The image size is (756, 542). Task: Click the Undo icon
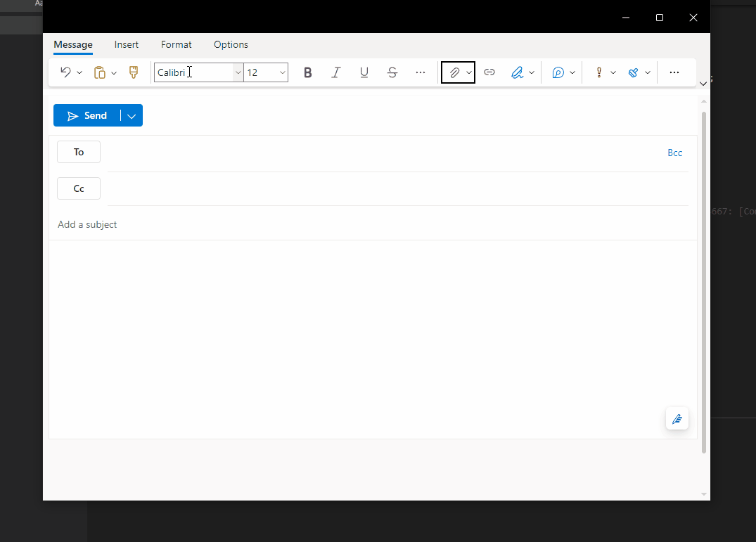click(65, 72)
